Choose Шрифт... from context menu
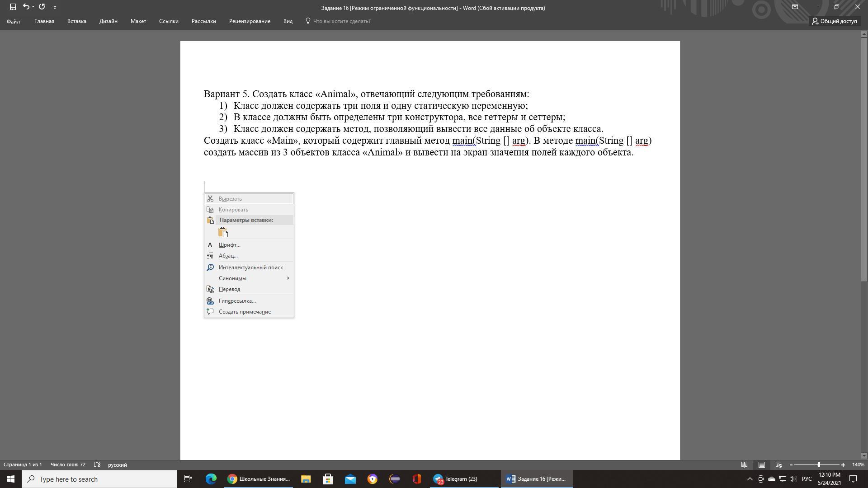 229,245
